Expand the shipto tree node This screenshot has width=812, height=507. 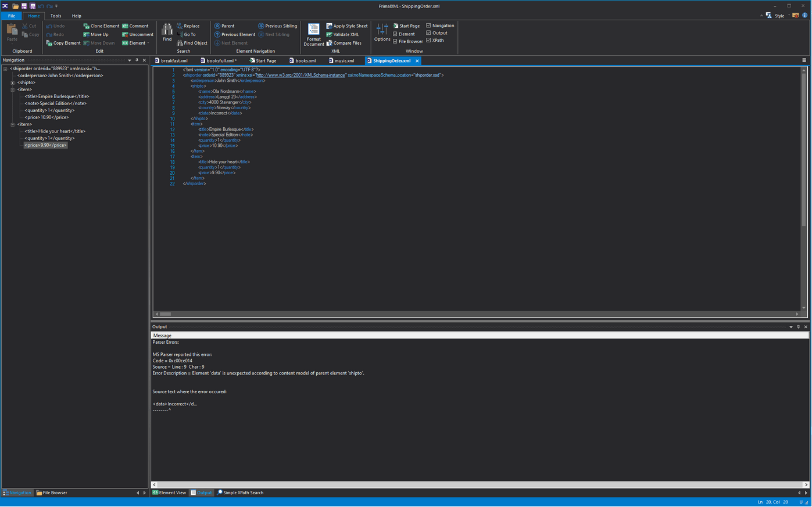click(13, 82)
